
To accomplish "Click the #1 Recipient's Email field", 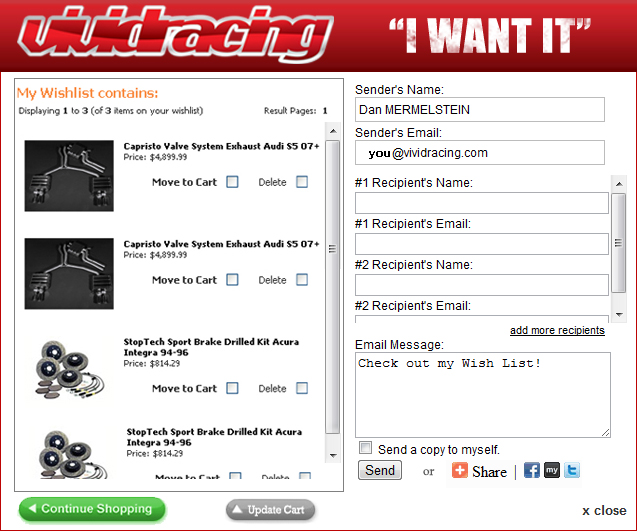I will pos(482,244).
